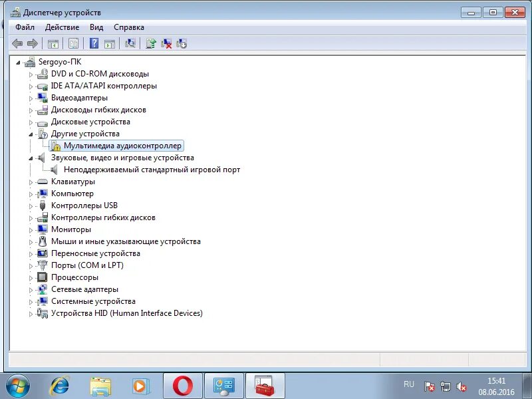Click the Клавиатуры keyboard icon
The height and width of the screenshot is (399, 532).
point(43,182)
